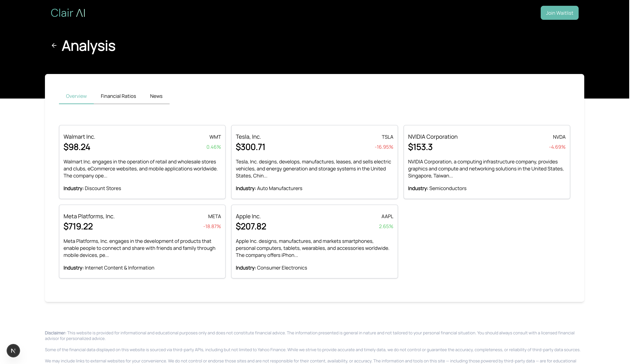Click Industry: Semiconductors text
The width and height of the screenshot is (632, 364).
[437, 188]
